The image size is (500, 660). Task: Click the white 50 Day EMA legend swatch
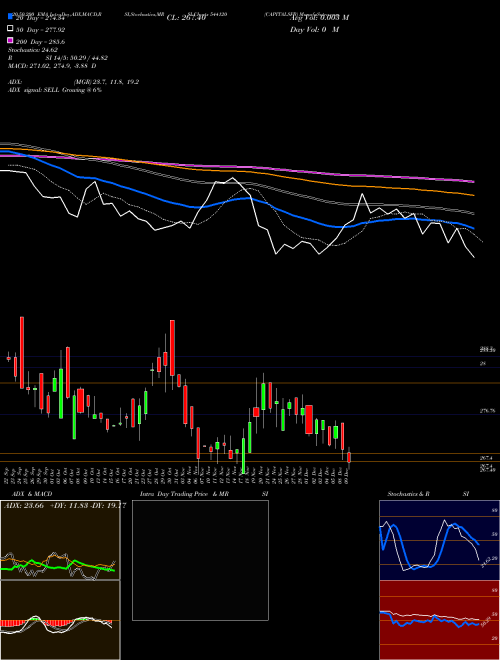[x=10, y=29]
